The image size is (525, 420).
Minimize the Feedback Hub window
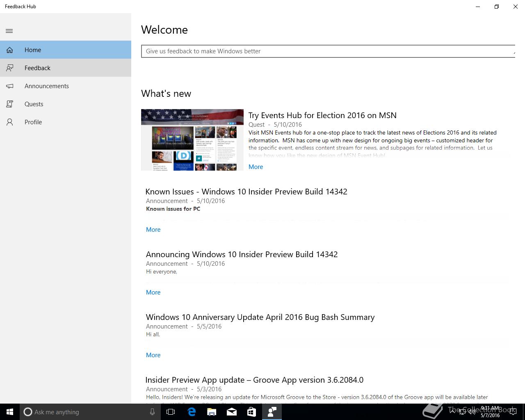pyautogui.click(x=478, y=7)
